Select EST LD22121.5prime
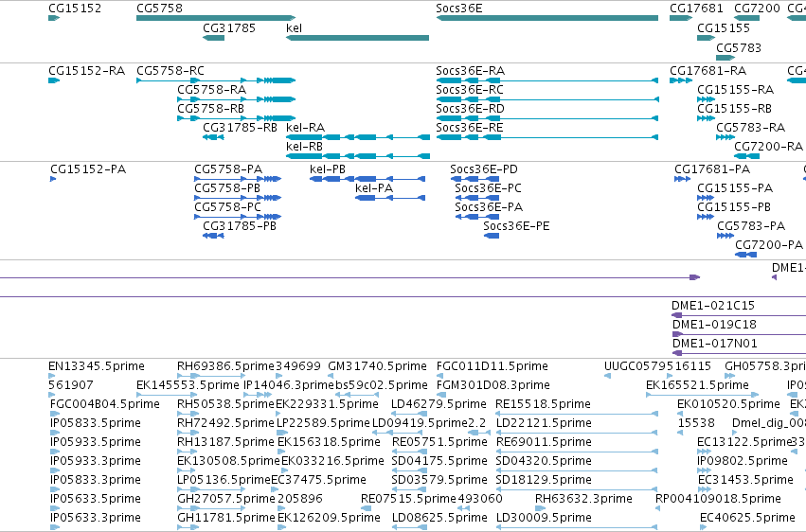The height and width of the screenshot is (532, 806). (x=577, y=433)
